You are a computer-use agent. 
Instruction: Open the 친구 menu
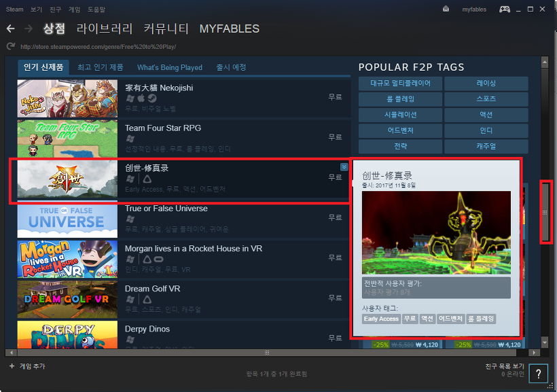(x=56, y=10)
